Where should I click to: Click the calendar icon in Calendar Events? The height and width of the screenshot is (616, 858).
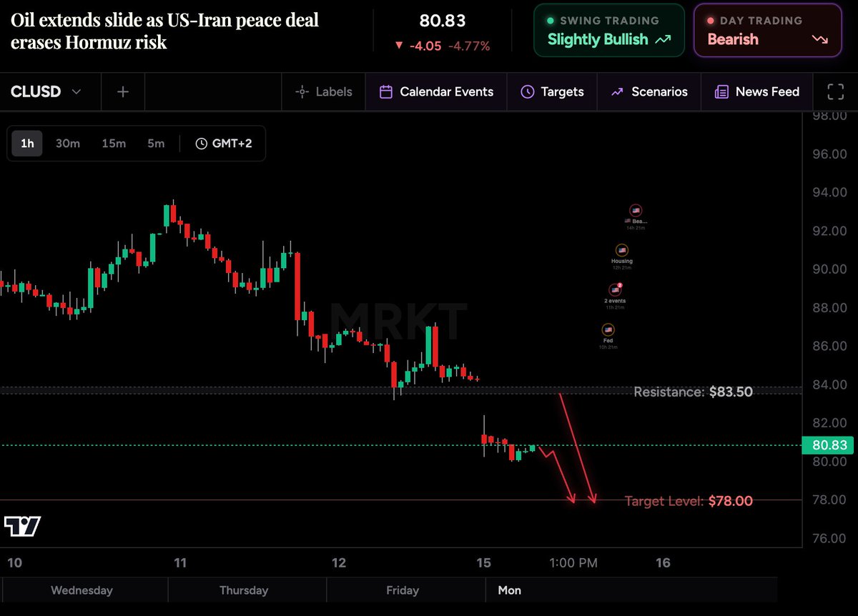385,91
